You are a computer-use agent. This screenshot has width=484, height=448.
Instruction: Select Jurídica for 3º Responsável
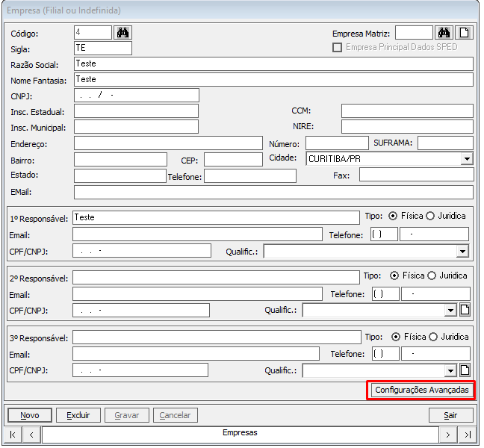pos(433,337)
